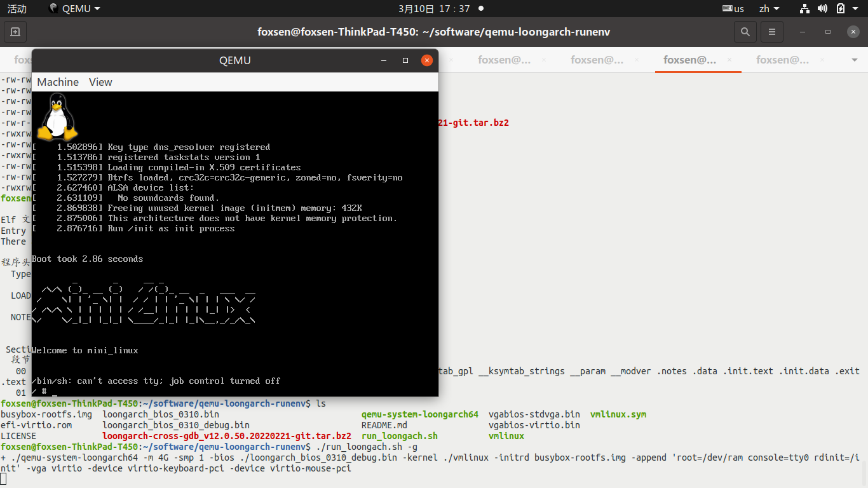Minimize the QEMU window
868x488 pixels.
click(384, 60)
